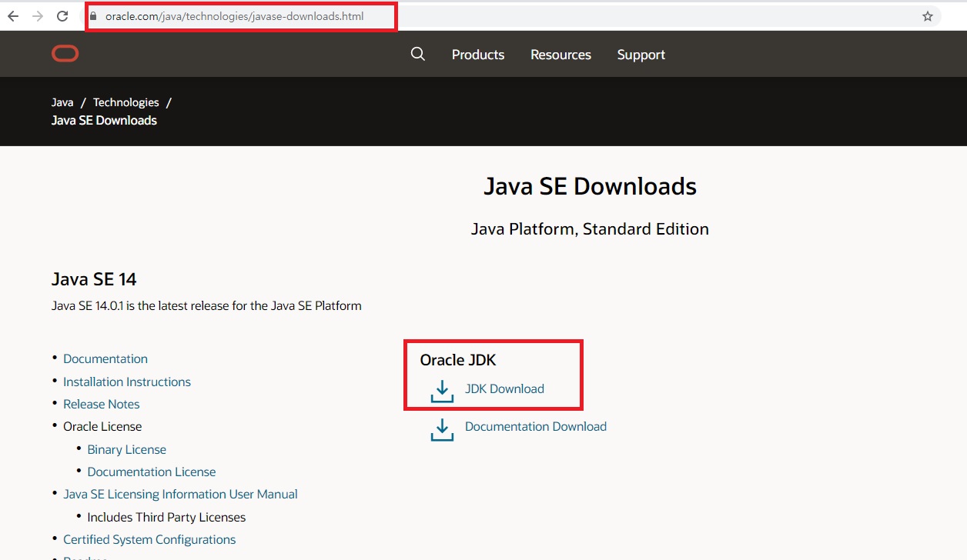The height and width of the screenshot is (560, 967).
Task: Open the Certified System Configurations link
Action: 149,539
